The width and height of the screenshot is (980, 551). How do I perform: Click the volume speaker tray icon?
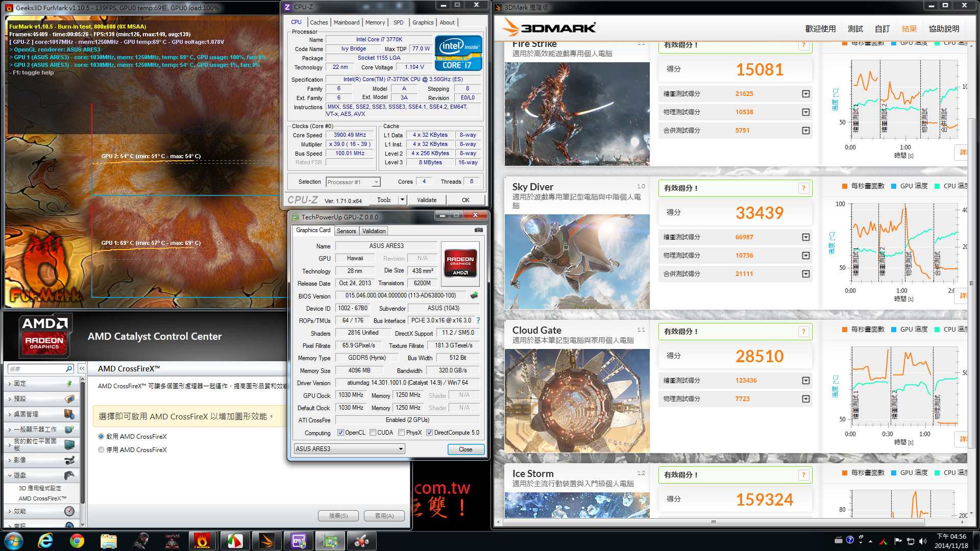point(923,541)
